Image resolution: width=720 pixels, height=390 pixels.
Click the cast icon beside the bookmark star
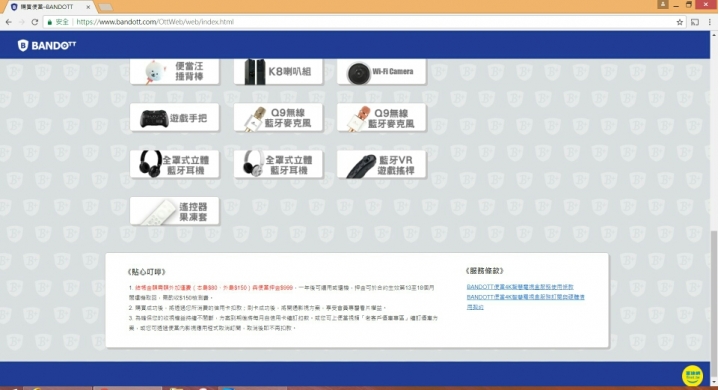pyautogui.click(x=695, y=22)
